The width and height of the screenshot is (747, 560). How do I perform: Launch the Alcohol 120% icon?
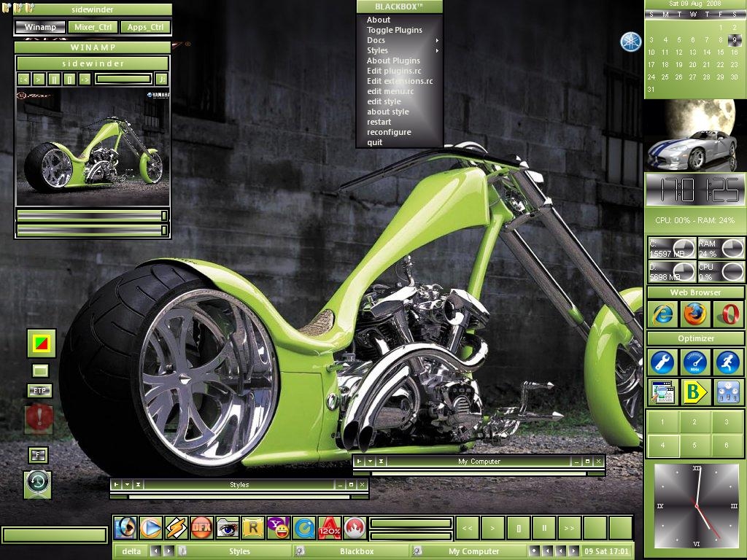coord(329,528)
